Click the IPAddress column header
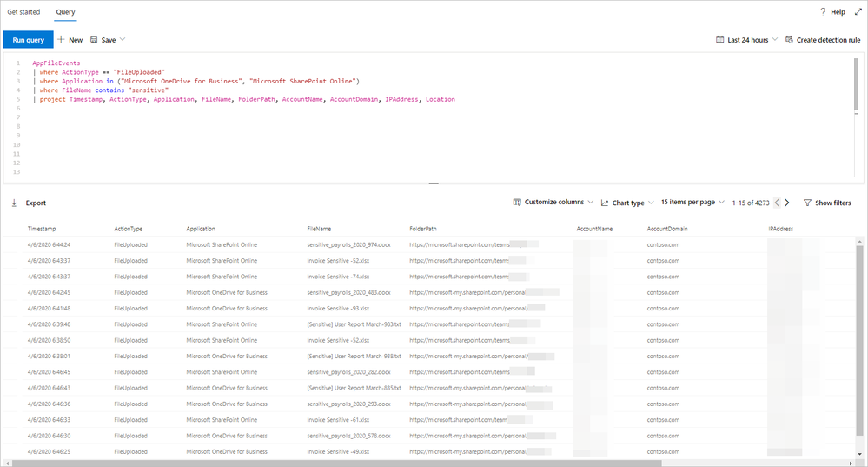The image size is (868, 467). [780, 229]
